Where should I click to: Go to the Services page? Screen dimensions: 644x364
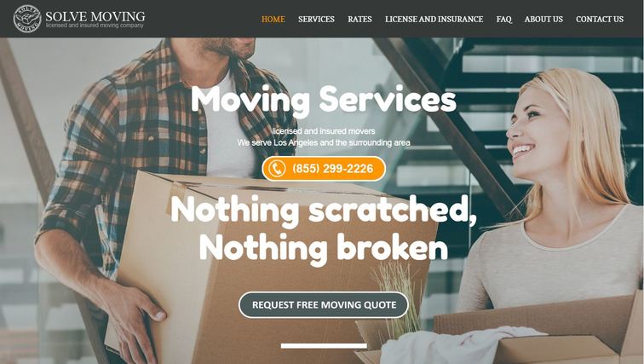pos(316,20)
